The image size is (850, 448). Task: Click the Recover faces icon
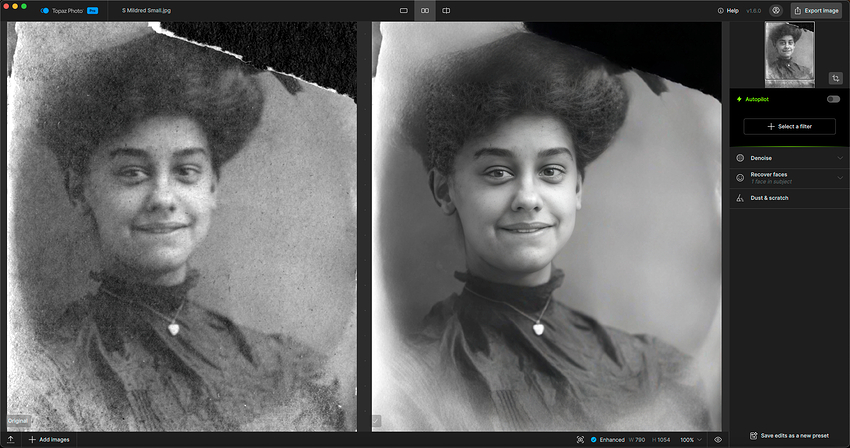(x=740, y=178)
